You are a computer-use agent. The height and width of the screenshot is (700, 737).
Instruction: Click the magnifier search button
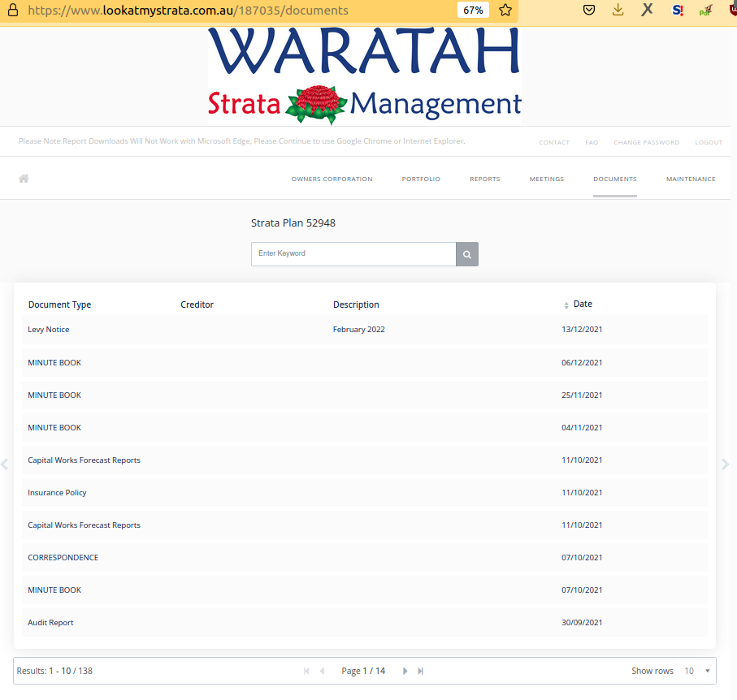(x=467, y=254)
